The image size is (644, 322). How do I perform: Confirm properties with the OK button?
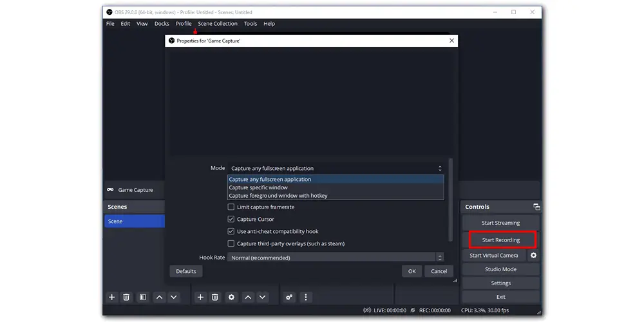(x=412, y=271)
